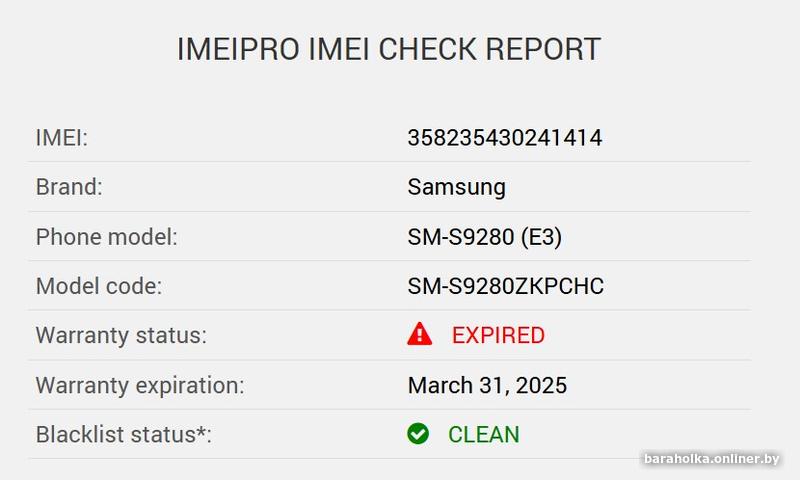Click the red EXPIRED status text
Image resolution: width=800 pixels, height=480 pixels.
[x=498, y=335]
